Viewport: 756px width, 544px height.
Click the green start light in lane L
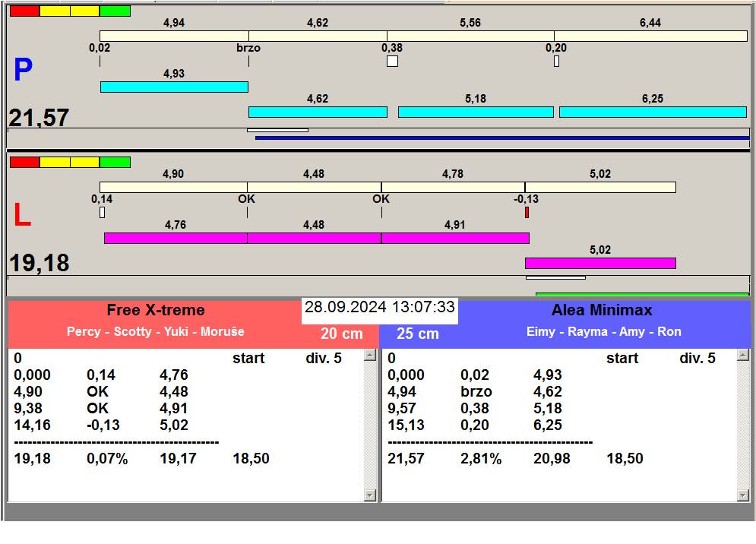tap(115, 162)
